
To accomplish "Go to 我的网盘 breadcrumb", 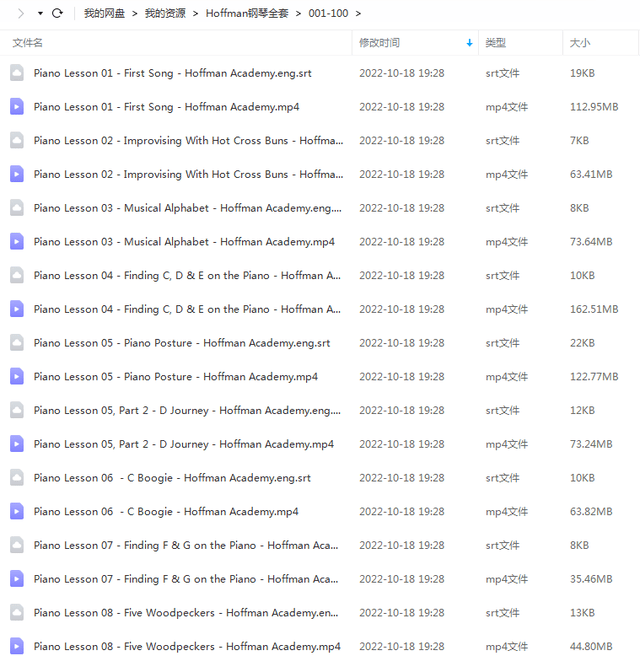I will pos(104,13).
